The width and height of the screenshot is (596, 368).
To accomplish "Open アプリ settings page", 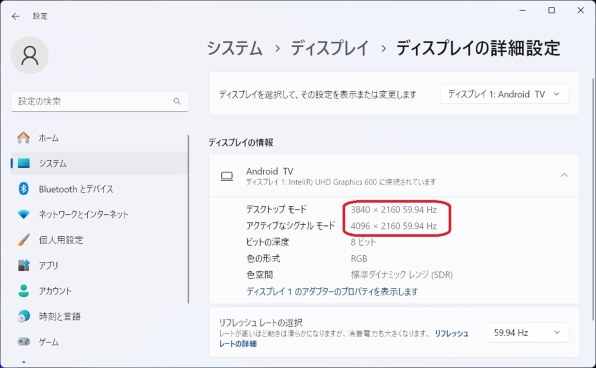I will [x=100, y=265].
